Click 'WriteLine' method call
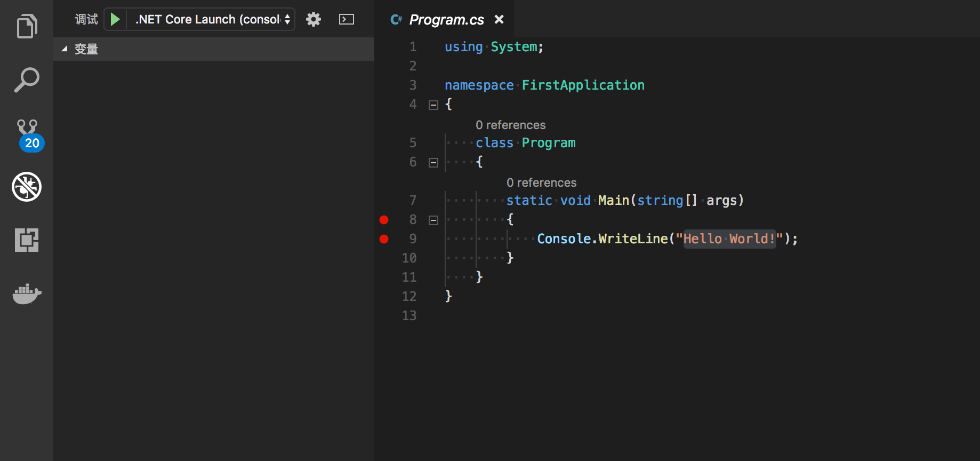Image resolution: width=980 pixels, height=461 pixels. click(633, 239)
